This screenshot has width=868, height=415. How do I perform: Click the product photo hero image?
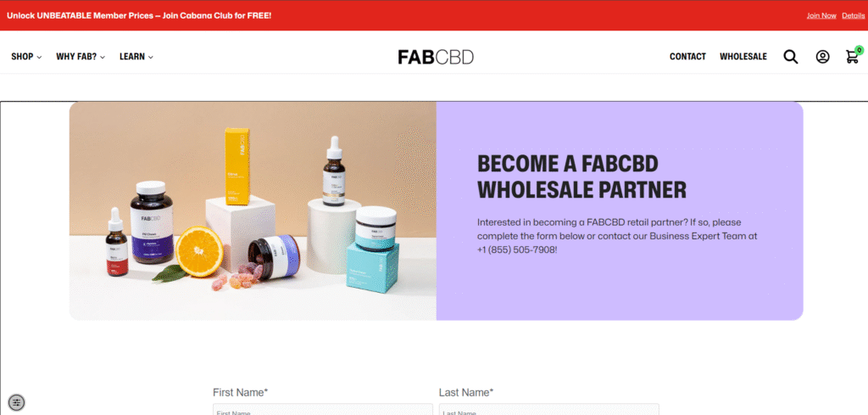(x=253, y=210)
